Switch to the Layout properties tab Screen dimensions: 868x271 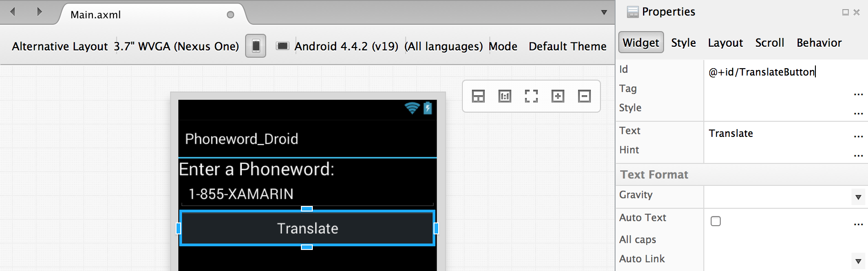coord(725,43)
